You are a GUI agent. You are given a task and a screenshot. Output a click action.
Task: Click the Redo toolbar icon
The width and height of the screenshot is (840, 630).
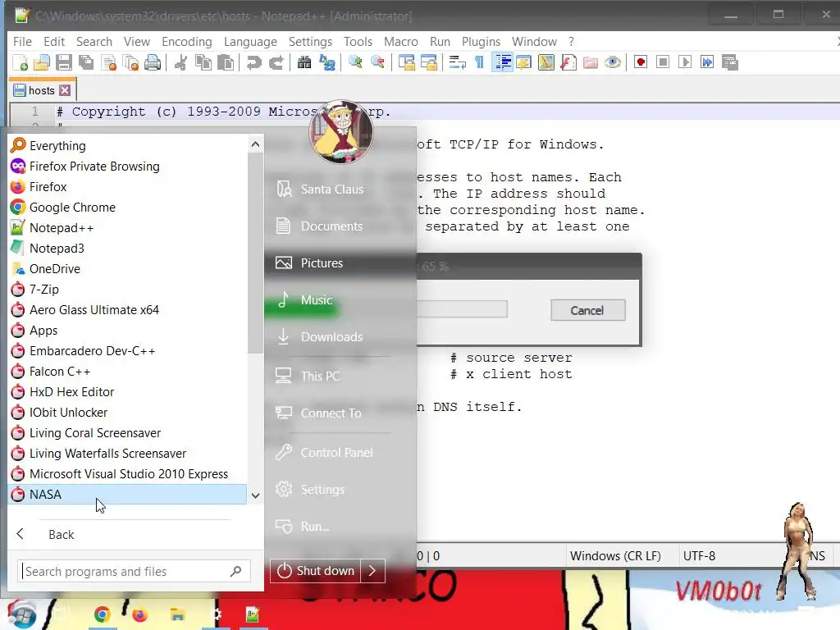click(276, 62)
